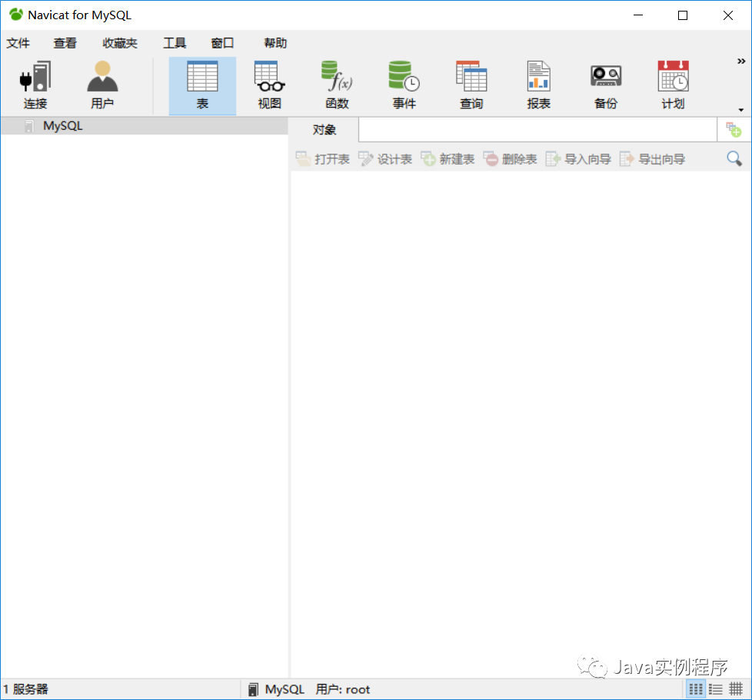Viewport: 752px width, 700px height.
Task: Click the 导出向导 button
Action: [652, 159]
